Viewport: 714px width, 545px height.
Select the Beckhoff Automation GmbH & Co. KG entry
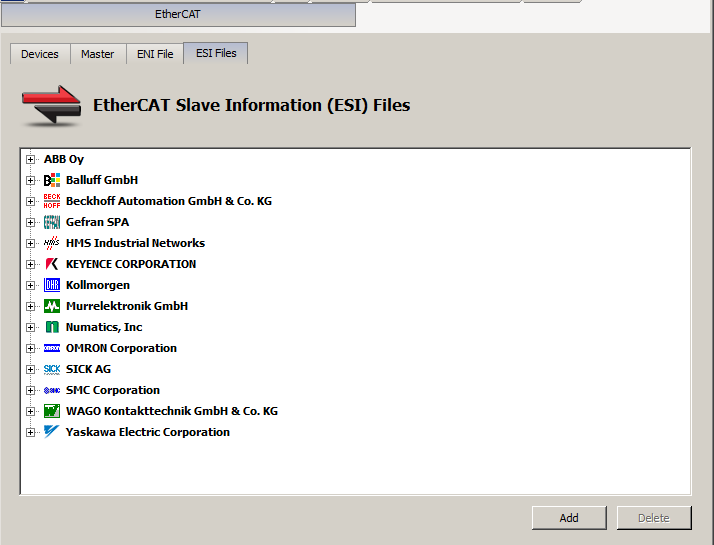click(x=169, y=201)
